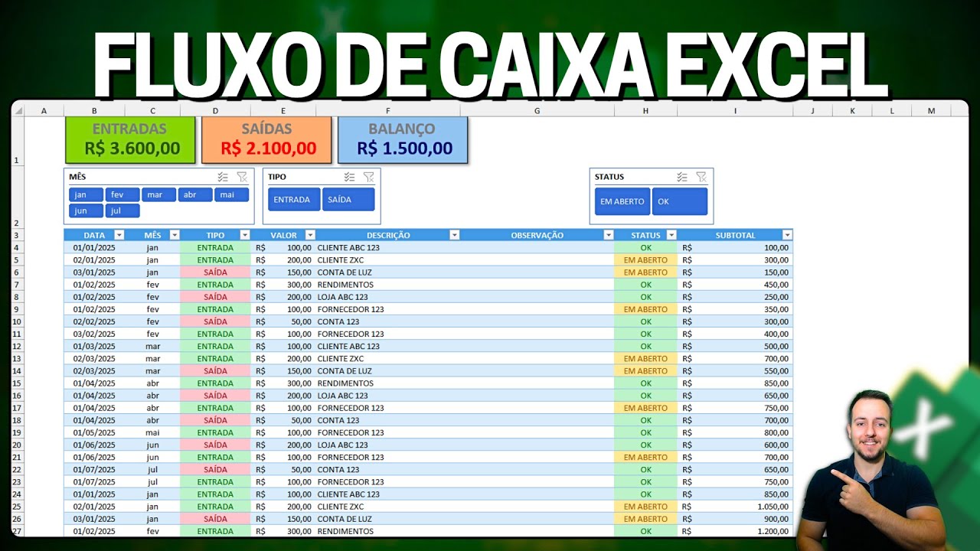Viewport: 980px width, 551px height.
Task: Select the mai month cell in row 19
Action: click(153, 432)
